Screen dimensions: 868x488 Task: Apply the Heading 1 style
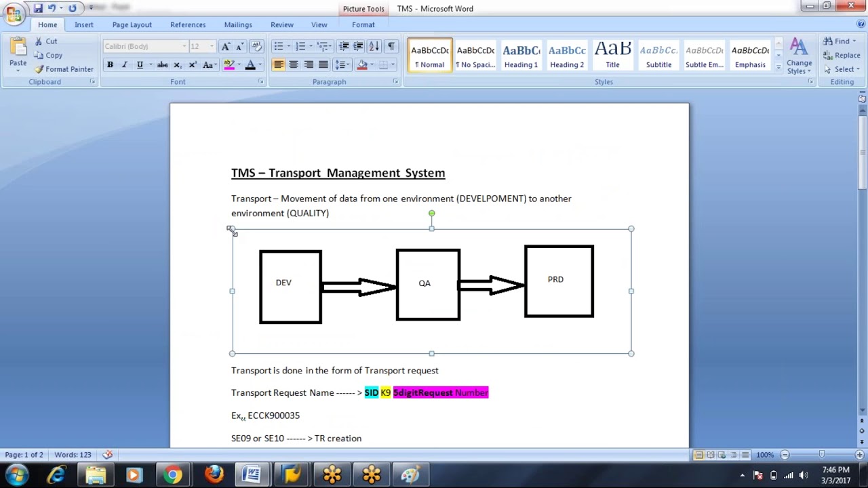[521, 56]
